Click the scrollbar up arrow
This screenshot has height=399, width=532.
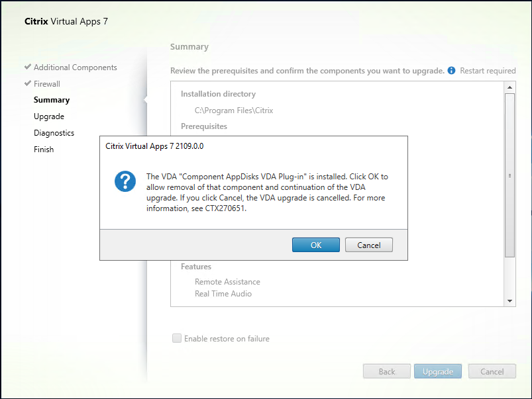coord(509,87)
